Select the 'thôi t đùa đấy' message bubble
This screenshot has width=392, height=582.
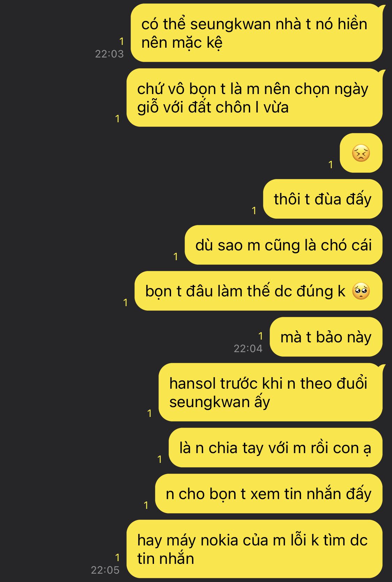point(323,199)
